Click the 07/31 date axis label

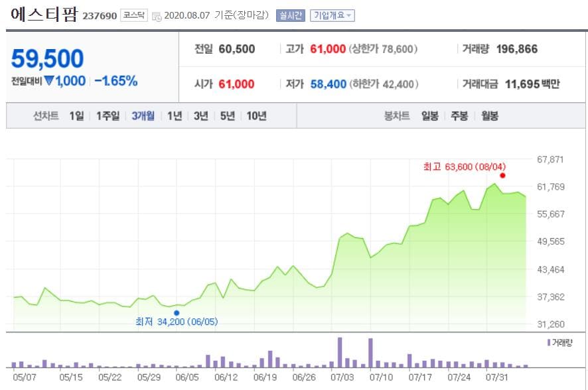pos(496,377)
